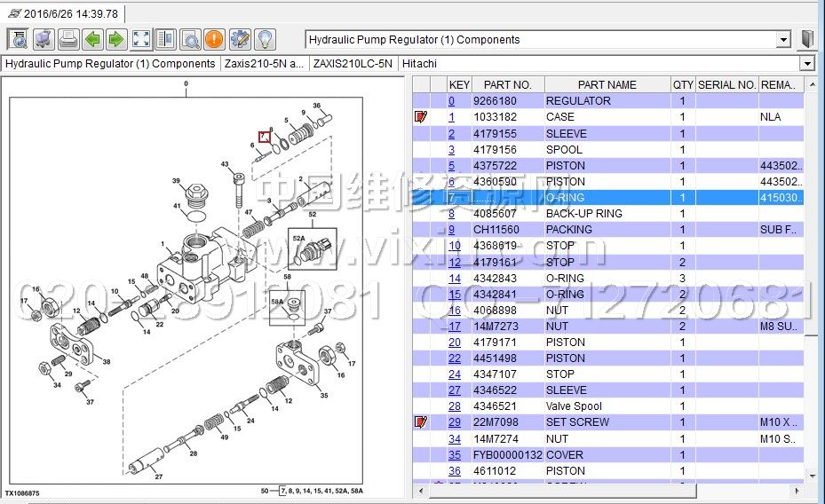Image resolution: width=825 pixels, height=504 pixels.
Task: Toggle the split panel view button
Action: 165,39
